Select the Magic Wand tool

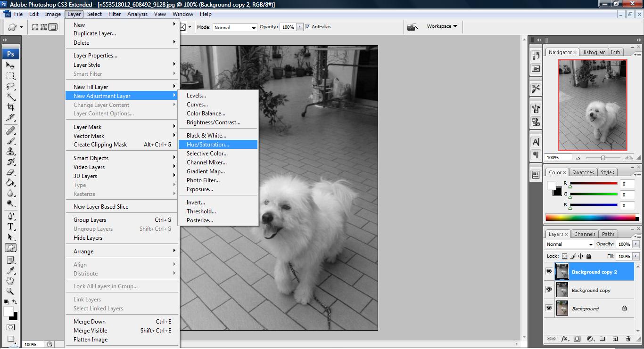coord(10,97)
